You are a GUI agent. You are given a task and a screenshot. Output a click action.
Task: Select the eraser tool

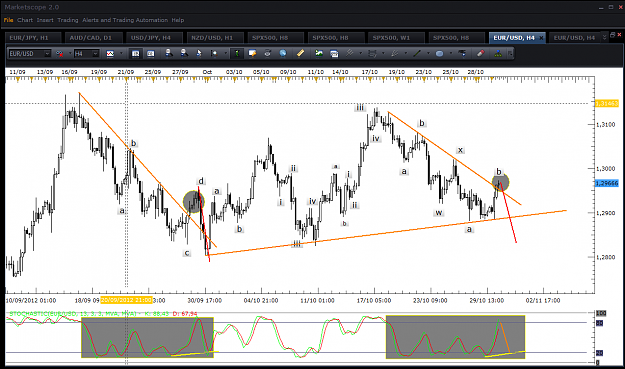(480, 53)
